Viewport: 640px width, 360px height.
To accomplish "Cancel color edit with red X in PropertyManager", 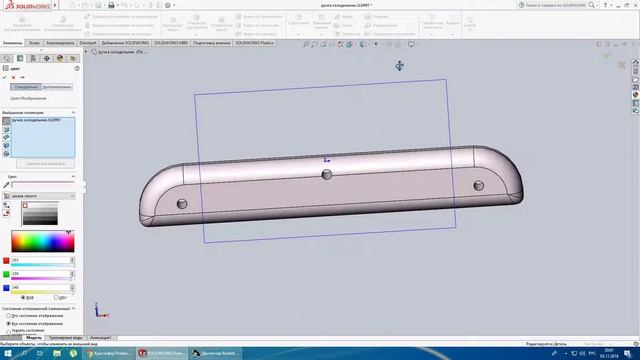I will pos(13,77).
